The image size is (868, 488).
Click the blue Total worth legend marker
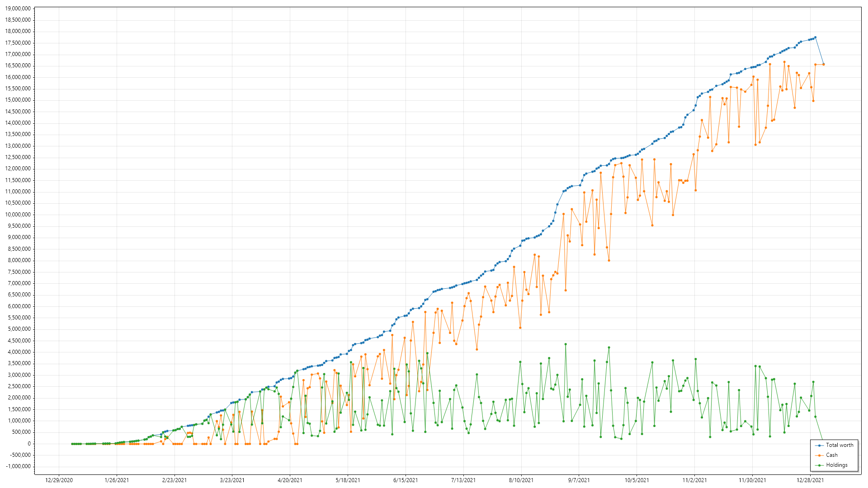click(x=819, y=446)
